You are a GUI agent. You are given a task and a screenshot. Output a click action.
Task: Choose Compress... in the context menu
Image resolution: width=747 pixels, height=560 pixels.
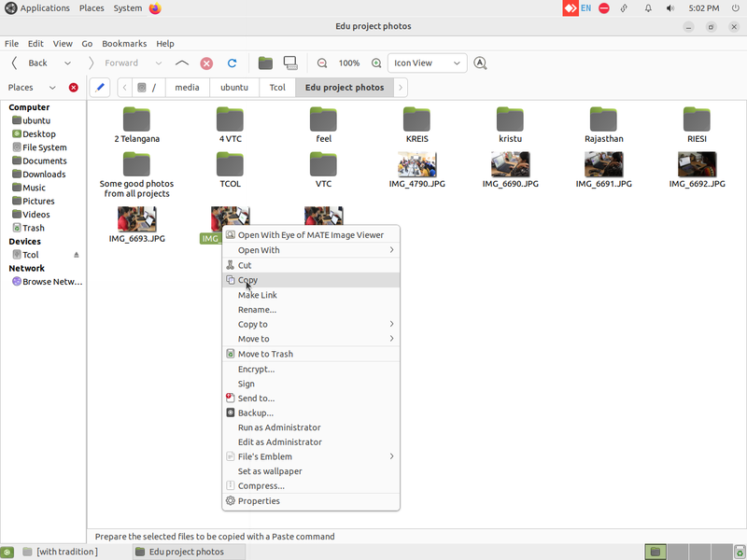click(x=311, y=486)
